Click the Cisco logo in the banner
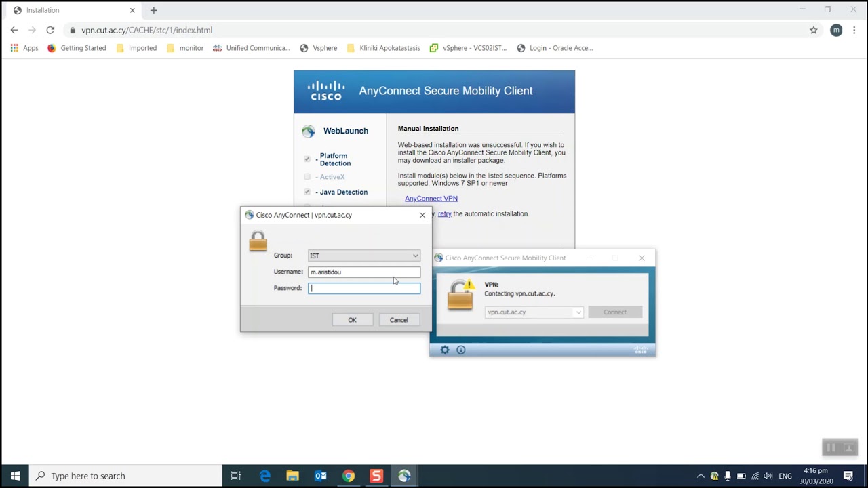Viewport: 868px width, 488px height. pyautogui.click(x=326, y=91)
